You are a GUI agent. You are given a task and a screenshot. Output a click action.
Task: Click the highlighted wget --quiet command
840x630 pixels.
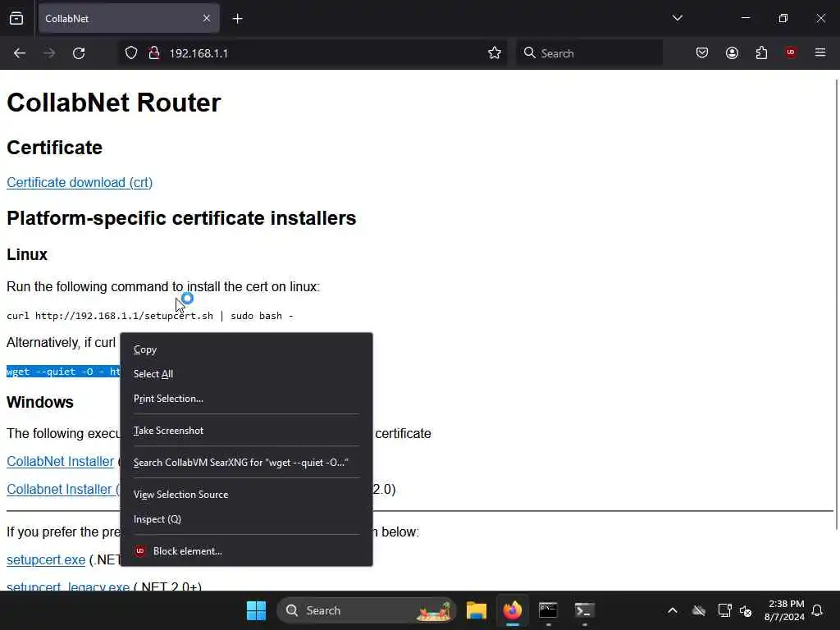pyautogui.click(x=63, y=372)
